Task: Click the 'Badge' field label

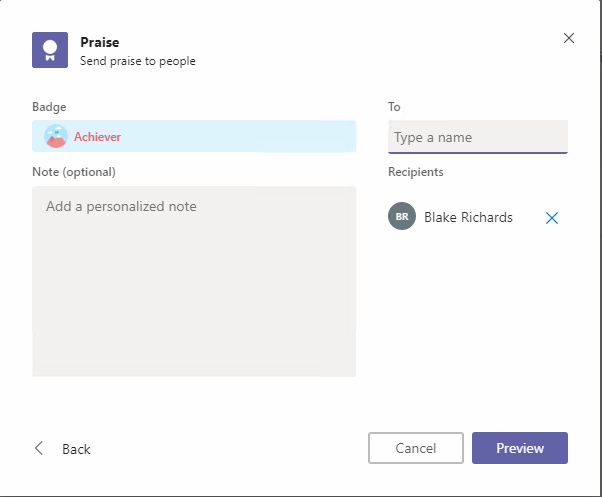Action: tap(50, 107)
